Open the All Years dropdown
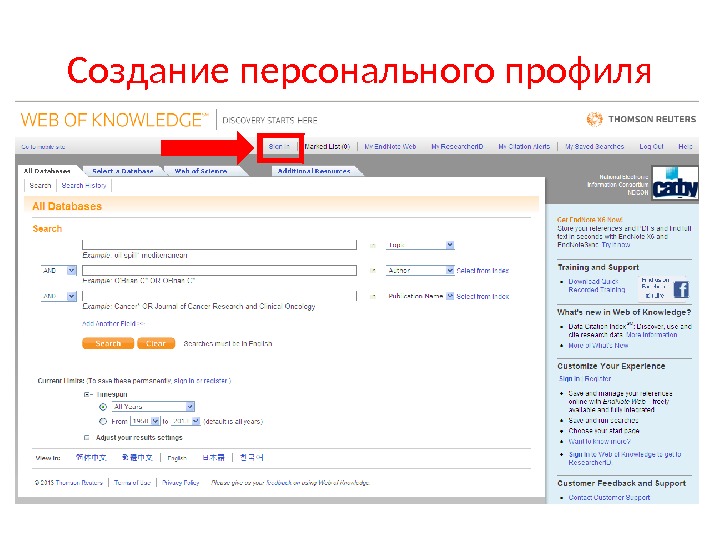Viewport: 720px width, 540px height. (153, 407)
